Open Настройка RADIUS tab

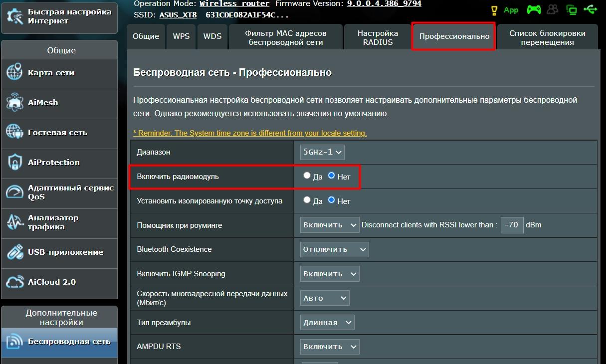(x=378, y=37)
